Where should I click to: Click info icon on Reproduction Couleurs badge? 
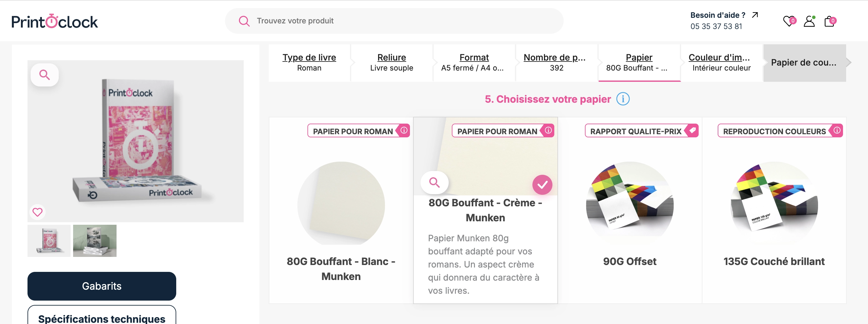tap(837, 130)
